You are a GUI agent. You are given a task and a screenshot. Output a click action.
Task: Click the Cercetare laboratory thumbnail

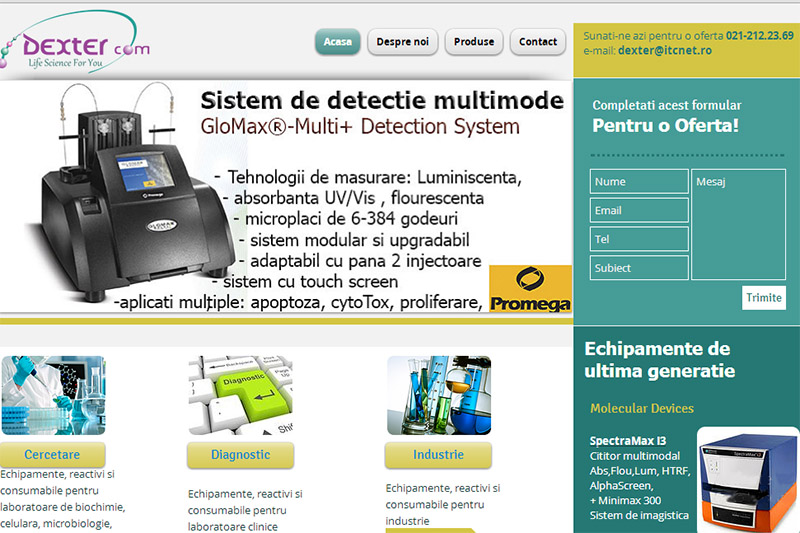point(53,395)
